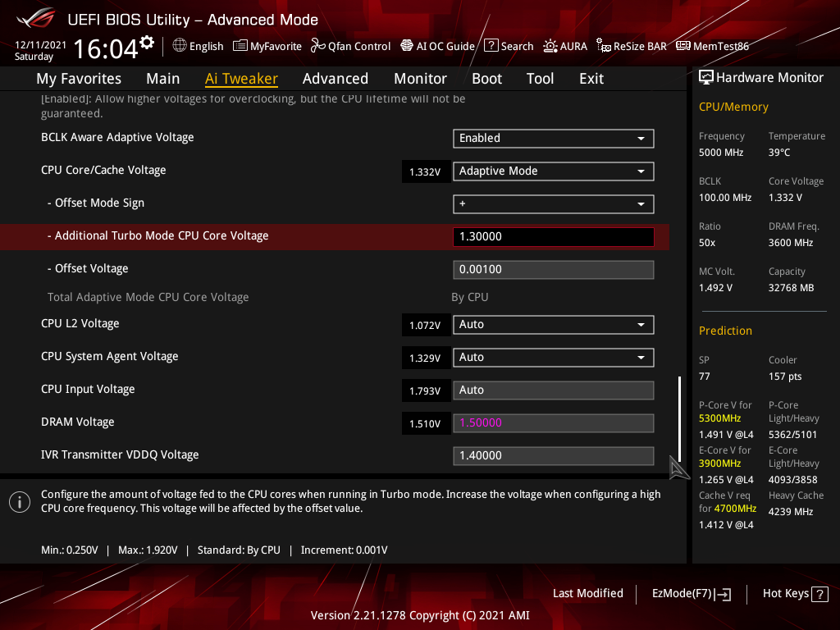Viewport: 840px width, 630px height.
Task: Click the 1.329V system agent readout
Action: pyautogui.click(x=426, y=358)
